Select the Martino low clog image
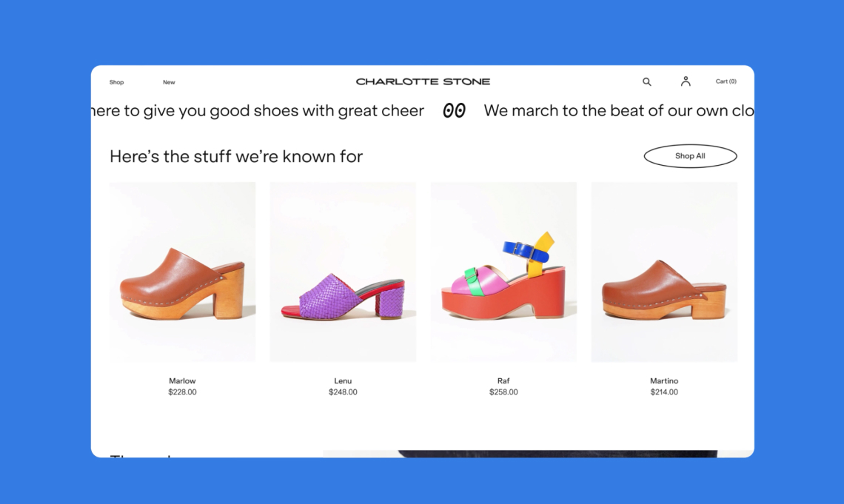 point(664,272)
